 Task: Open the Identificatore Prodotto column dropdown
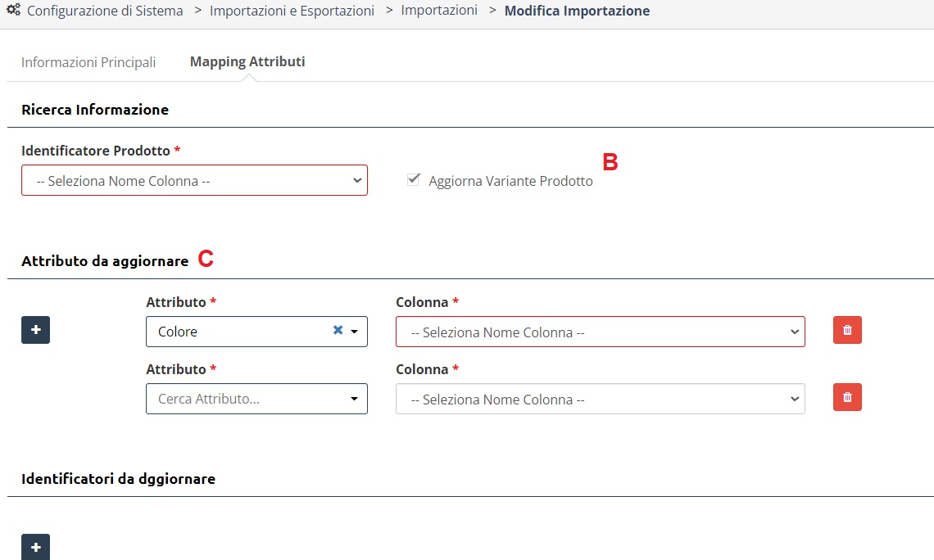[194, 180]
